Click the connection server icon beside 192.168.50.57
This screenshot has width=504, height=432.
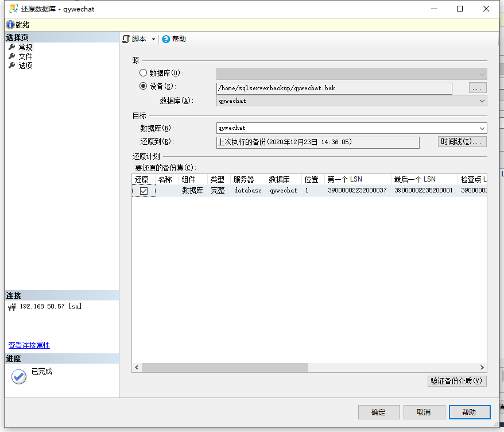pos(12,307)
